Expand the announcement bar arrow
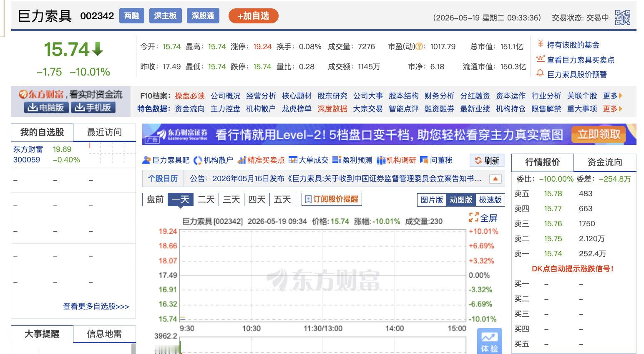 (x=495, y=179)
